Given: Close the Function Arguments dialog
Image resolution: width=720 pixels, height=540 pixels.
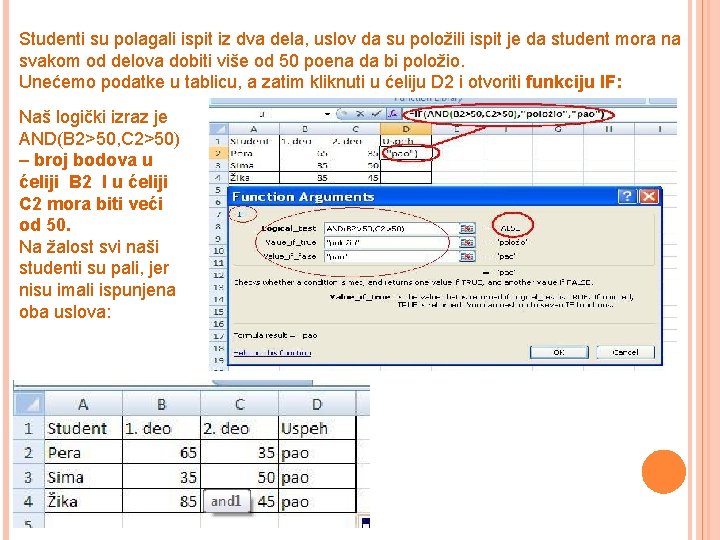Looking at the screenshot, I should tap(649, 197).
